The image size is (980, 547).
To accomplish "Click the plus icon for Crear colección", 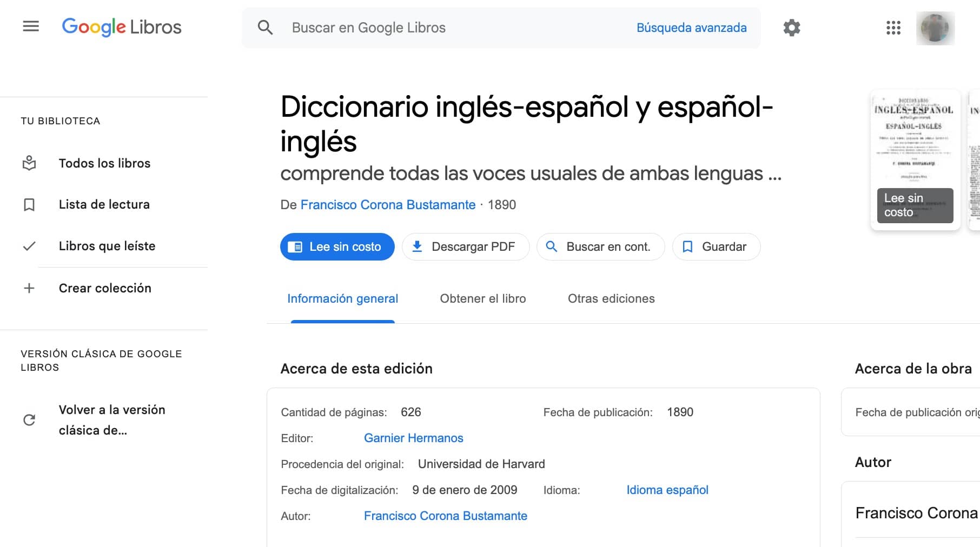I will pyautogui.click(x=29, y=288).
